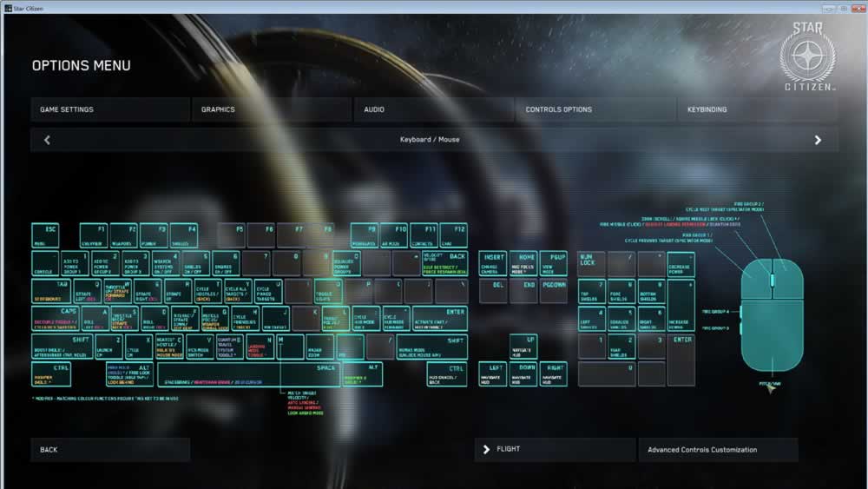This screenshot has height=489, width=868.
Task: Click the numpad ENTER key tile
Action: [x=681, y=360]
